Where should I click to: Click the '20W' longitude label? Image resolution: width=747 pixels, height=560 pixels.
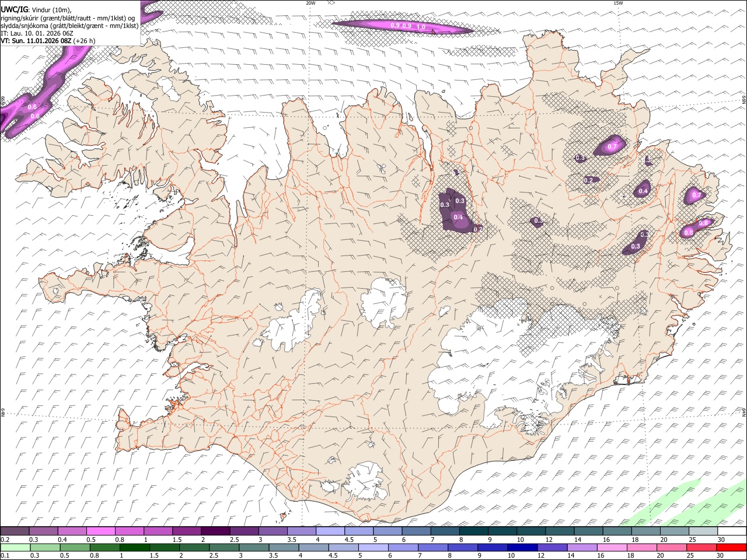click(310, 3)
